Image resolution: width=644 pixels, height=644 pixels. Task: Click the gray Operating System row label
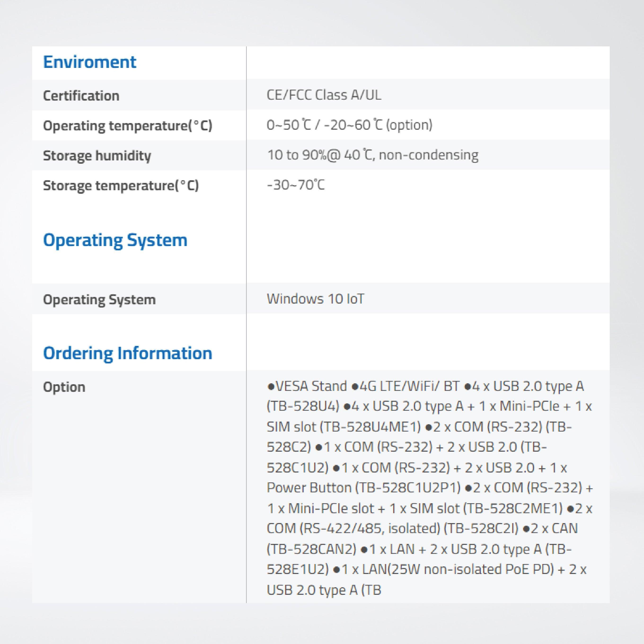pos(99,300)
